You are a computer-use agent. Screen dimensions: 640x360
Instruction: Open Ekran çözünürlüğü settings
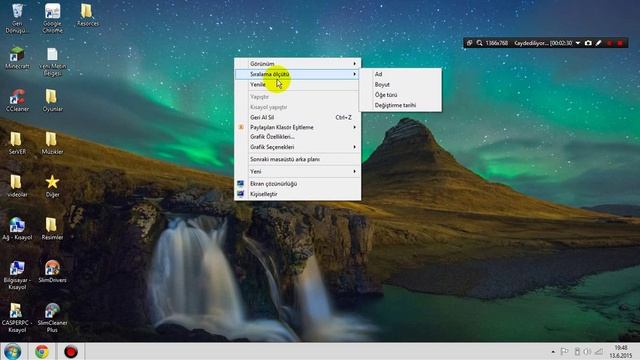click(298, 184)
